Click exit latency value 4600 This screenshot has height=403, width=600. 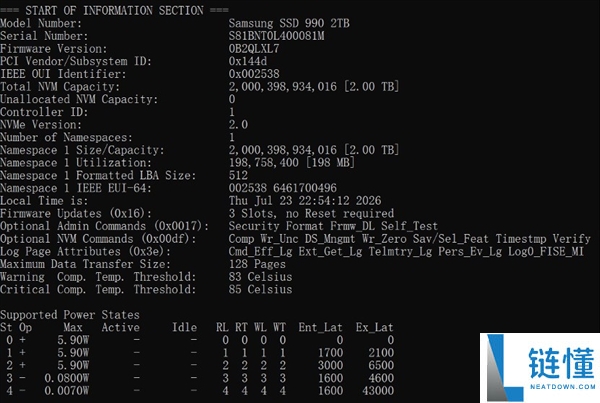(x=381, y=378)
